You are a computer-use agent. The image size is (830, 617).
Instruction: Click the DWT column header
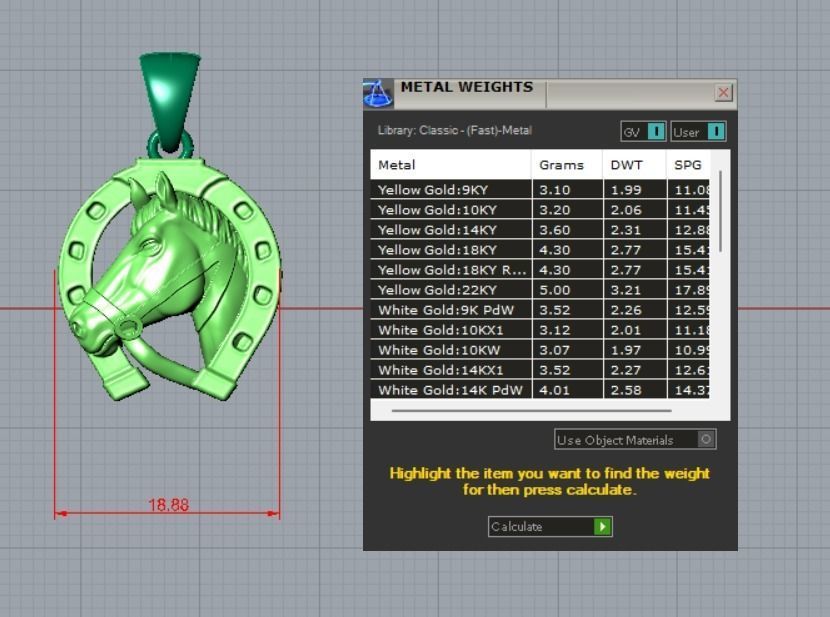click(634, 165)
